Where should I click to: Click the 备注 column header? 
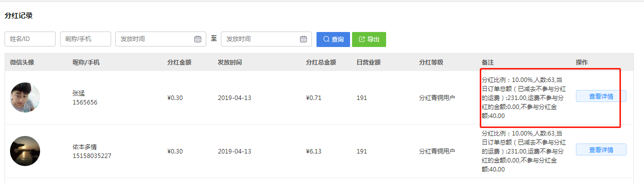pyautogui.click(x=488, y=62)
